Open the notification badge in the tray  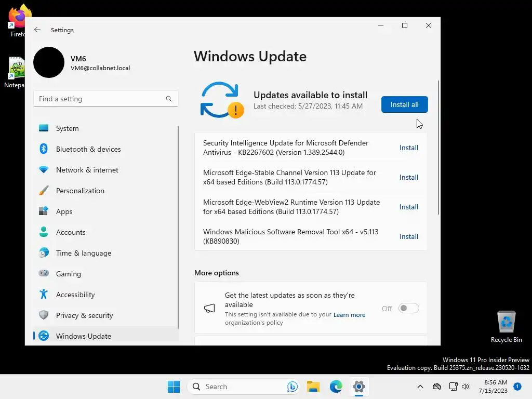click(517, 387)
